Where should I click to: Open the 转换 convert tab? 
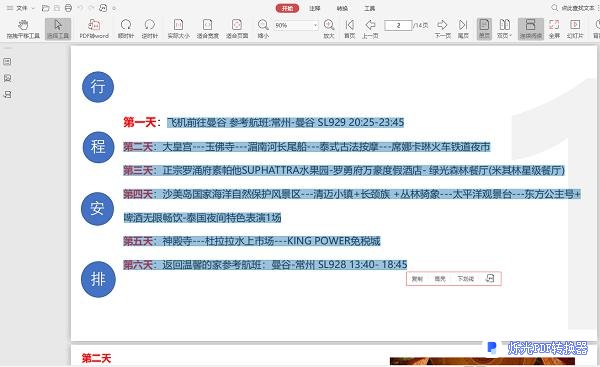point(342,8)
